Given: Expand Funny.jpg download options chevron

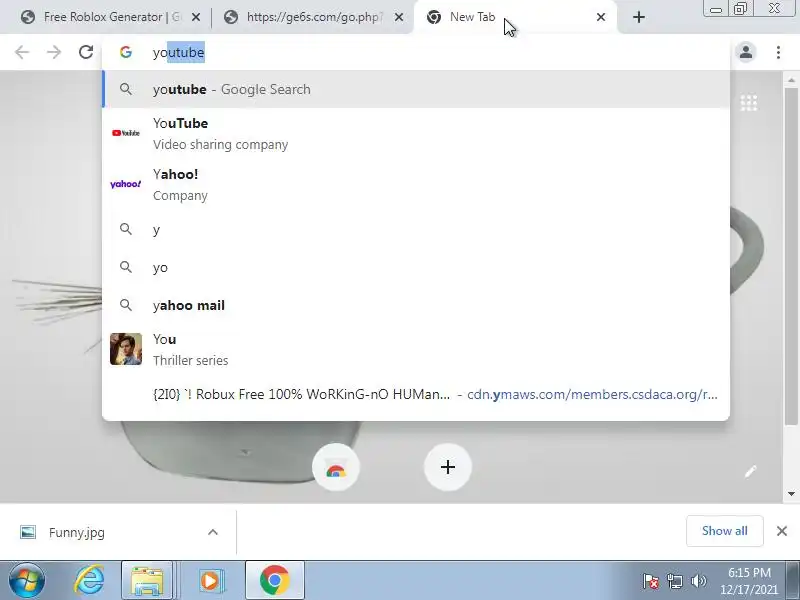Looking at the screenshot, I should (x=213, y=533).
